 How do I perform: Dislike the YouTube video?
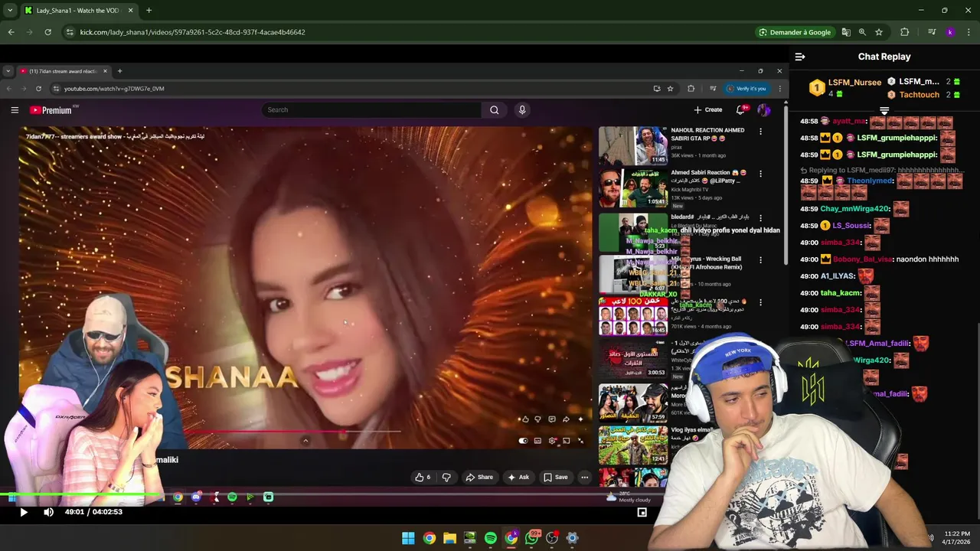click(x=446, y=477)
